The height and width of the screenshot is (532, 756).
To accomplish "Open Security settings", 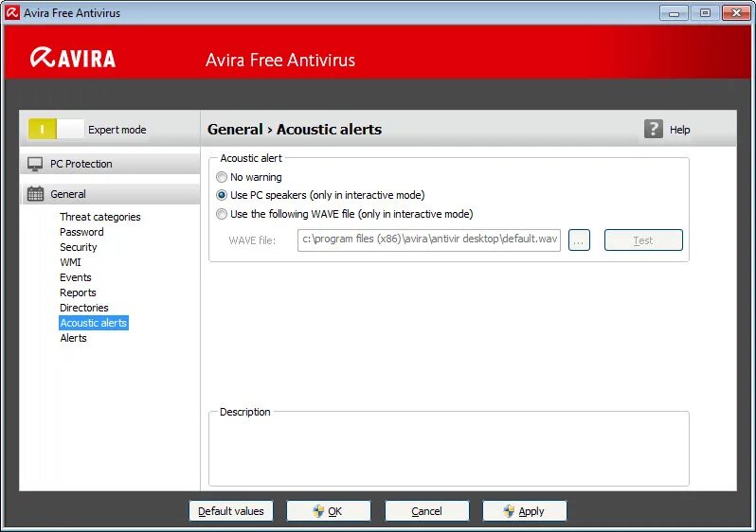I will coord(78,247).
